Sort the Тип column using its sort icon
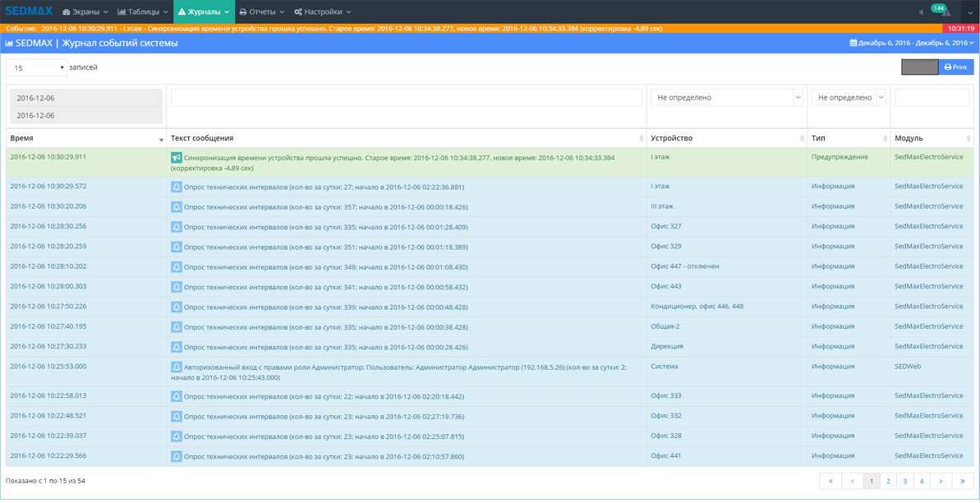The height and width of the screenshot is (503, 980). (x=885, y=139)
